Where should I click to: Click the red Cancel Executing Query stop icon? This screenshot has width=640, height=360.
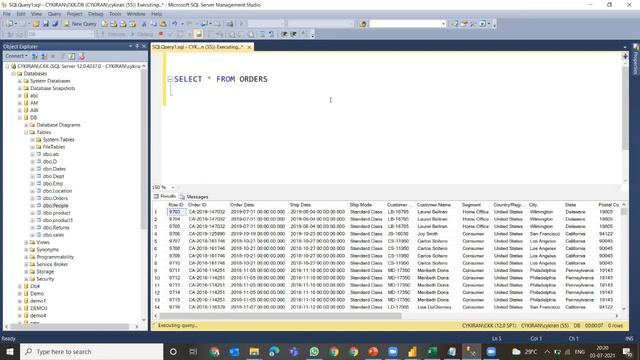161,34
